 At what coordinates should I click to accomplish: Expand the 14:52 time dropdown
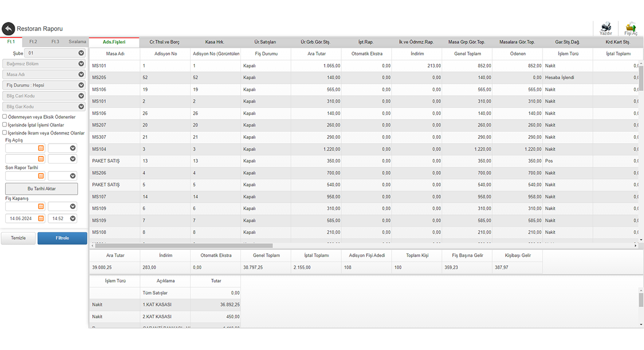pos(72,219)
